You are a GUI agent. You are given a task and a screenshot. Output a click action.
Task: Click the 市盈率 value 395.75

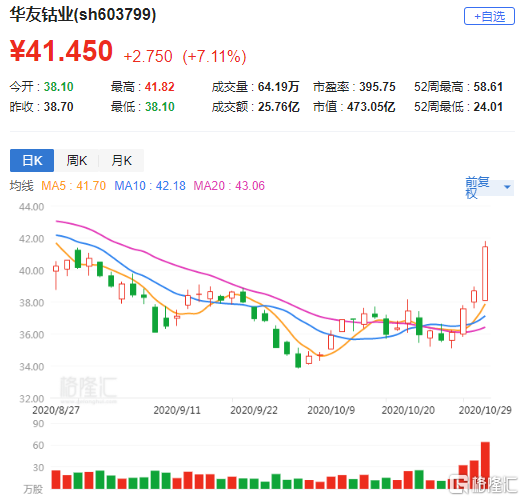[x=377, y=87]
